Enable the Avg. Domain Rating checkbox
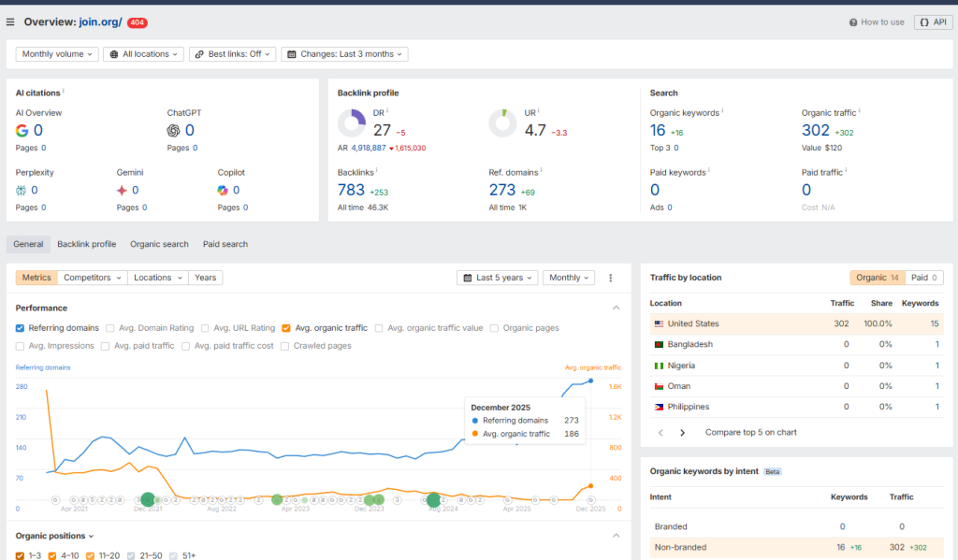This screenshot has width=958, height=560. click(110, 328)
